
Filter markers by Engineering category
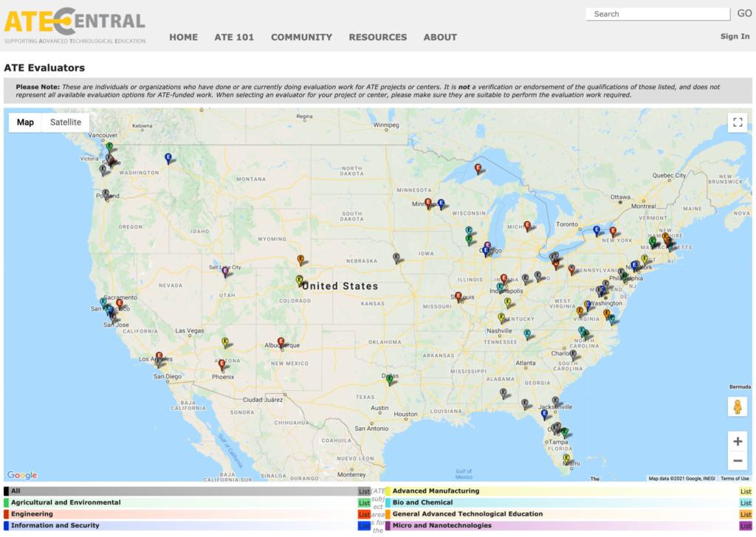tap(32, 514)
